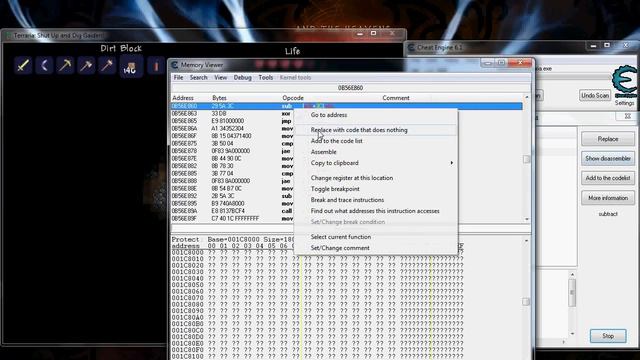The width and height of the screenshot is (640, 360).
Task: Select the pickaxe in Terraria hotbar
Action: [65, 65]
